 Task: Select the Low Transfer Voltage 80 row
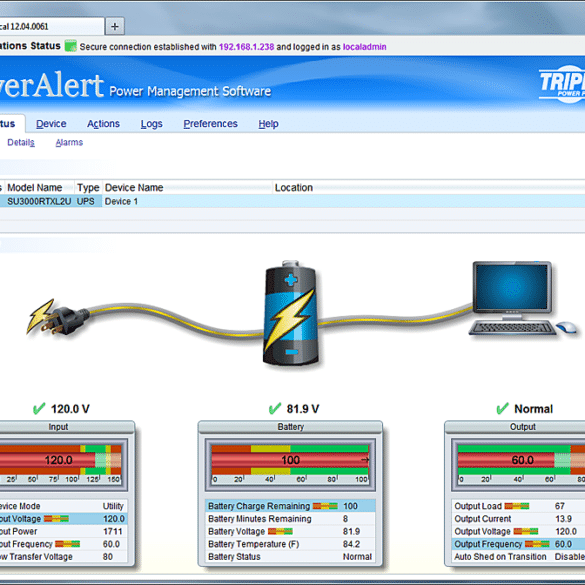coord(63,557)
